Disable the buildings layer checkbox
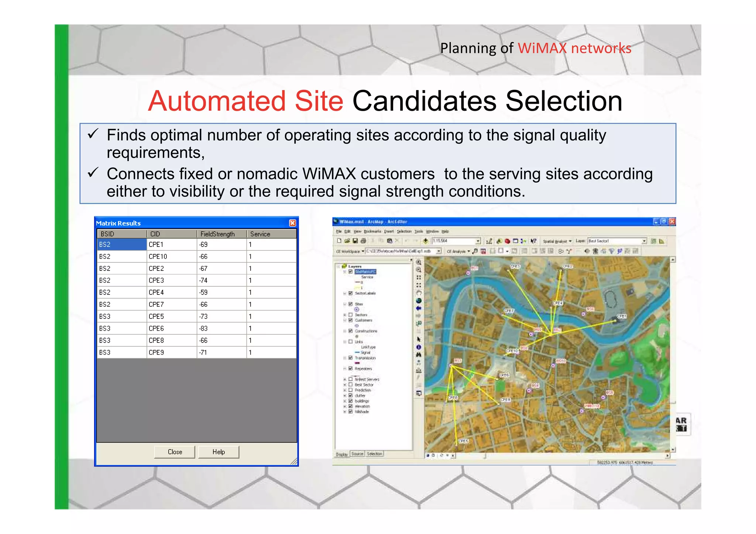 pyautogui.click(x=351, y=401)
